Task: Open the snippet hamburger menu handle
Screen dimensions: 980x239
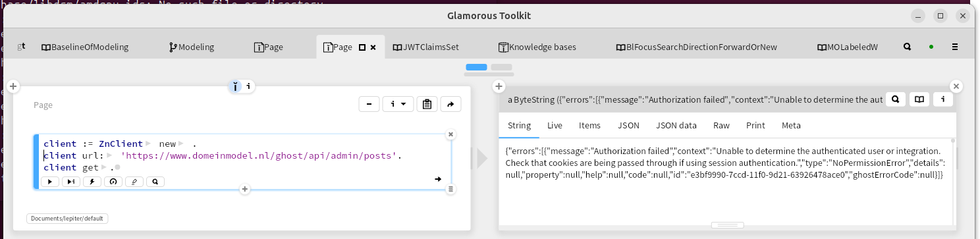Action: (x=451, y=189)
